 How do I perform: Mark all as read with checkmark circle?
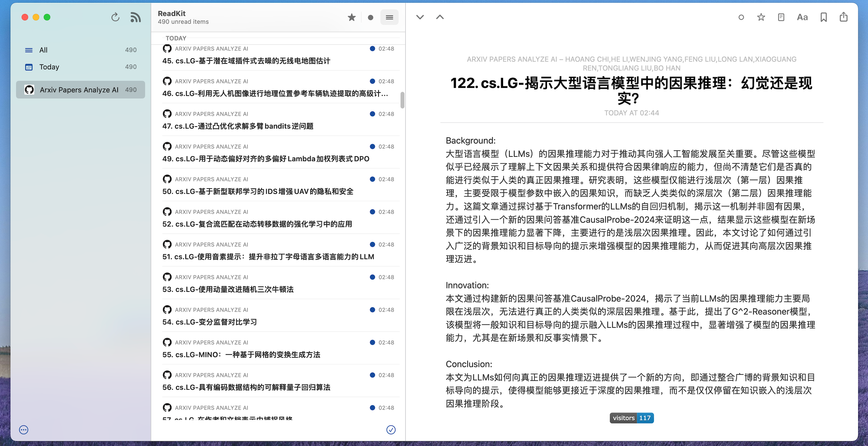click(391, 430)
